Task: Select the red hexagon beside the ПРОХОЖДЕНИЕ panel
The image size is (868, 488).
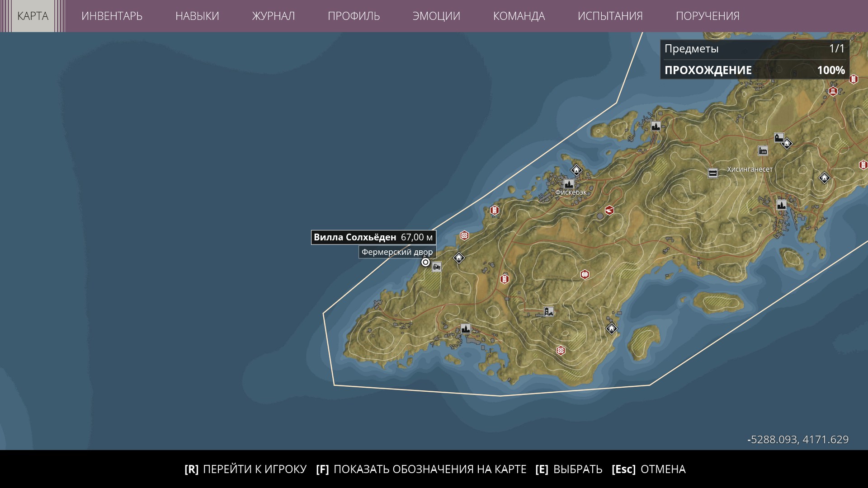Action: (x=853, y=80)
